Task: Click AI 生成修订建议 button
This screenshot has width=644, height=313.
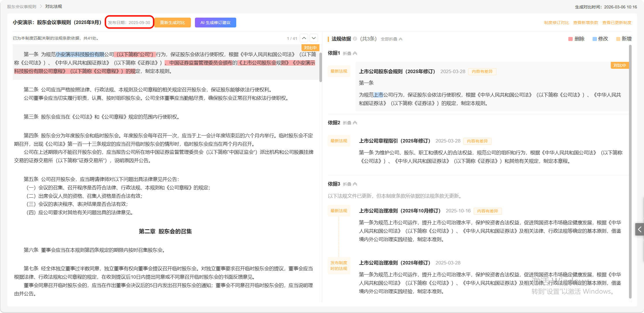Action: pyautogui.click(x=215, y=23)
